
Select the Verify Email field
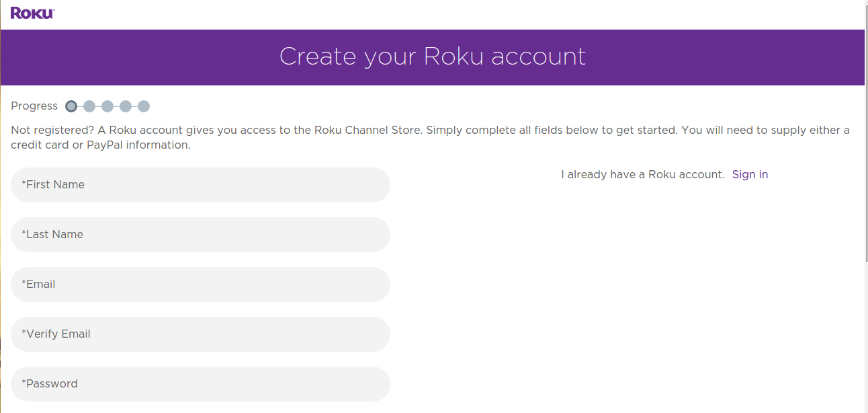(x=200, y=334)
